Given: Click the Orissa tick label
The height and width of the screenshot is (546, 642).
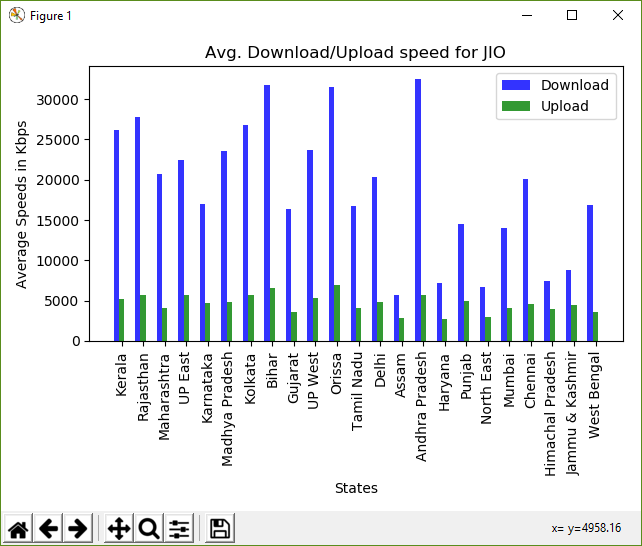Looking at the screenshot, I should pyautogui.click(x=336, y=374).
